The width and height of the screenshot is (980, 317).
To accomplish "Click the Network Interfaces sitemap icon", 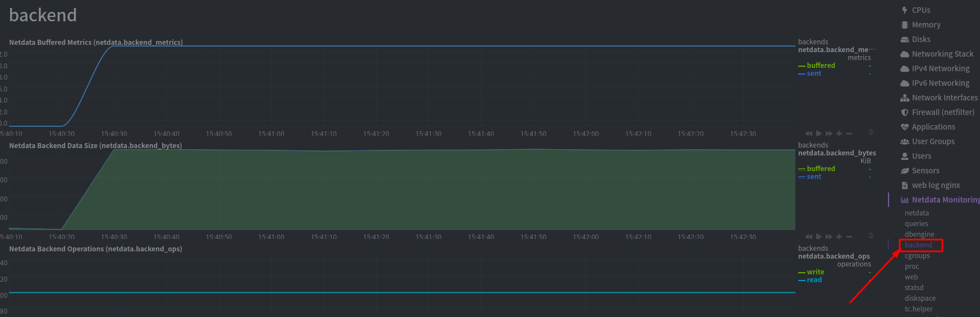I will click(x=904, y=98).
